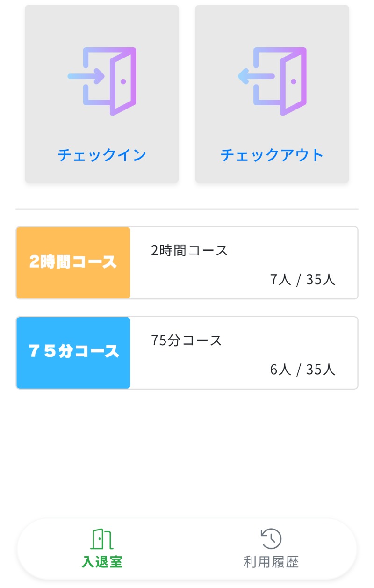Viewport: 374px width, 588px height.
Task: Switch to the 入退室 tab label
Action: point(102,561)
